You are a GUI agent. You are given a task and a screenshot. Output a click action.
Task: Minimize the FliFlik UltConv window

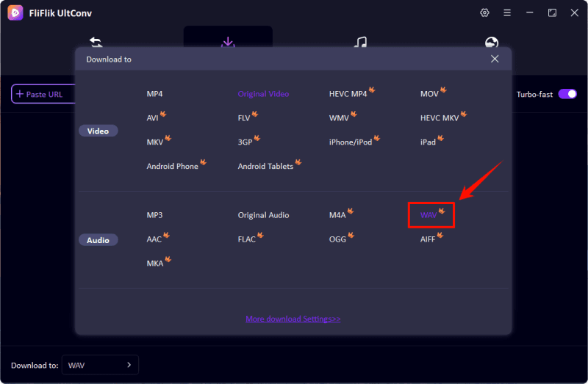tap(529, 12)
